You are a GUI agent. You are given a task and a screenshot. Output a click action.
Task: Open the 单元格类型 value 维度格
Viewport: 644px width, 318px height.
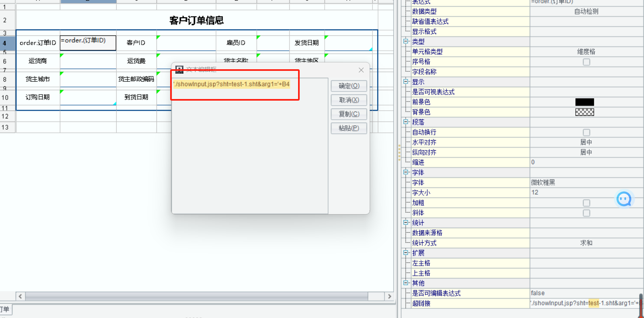[x=586, y=52]
